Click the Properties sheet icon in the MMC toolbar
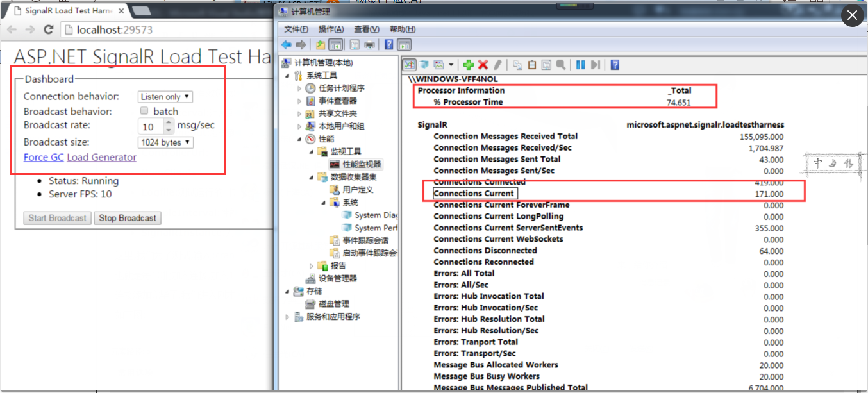The height and width of the screenshot is (393, 868). (x=355, y=45)
